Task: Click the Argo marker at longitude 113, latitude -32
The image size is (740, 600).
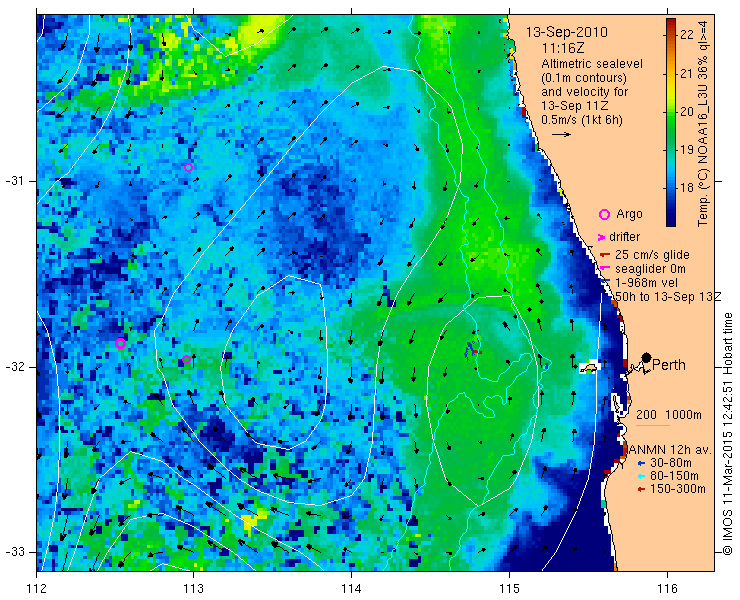Action: (186, 359)
